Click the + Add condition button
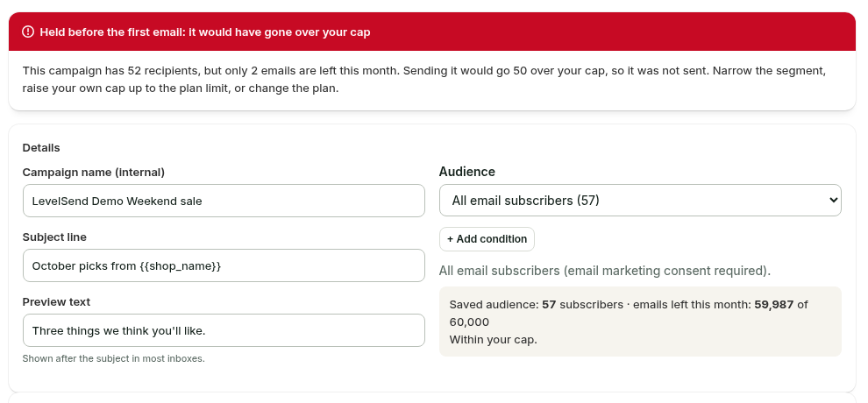 [x=487, y=239]
